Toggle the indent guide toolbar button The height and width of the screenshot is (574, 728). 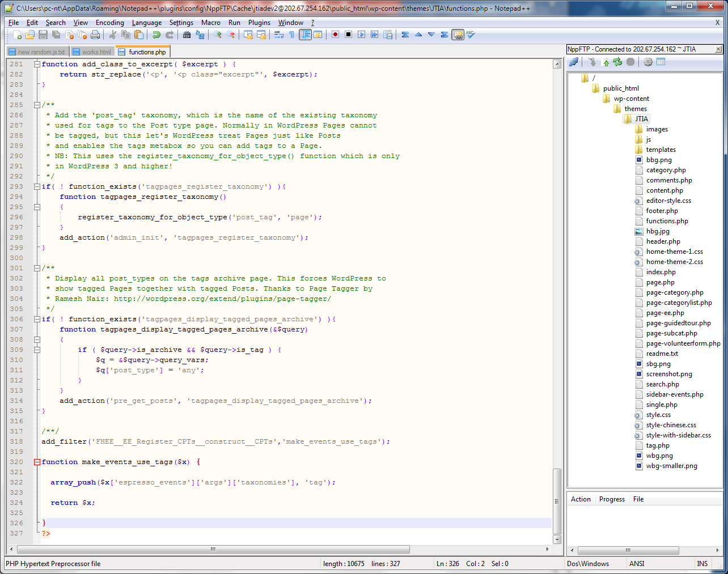pyautogui.click(x=306, y=35)
